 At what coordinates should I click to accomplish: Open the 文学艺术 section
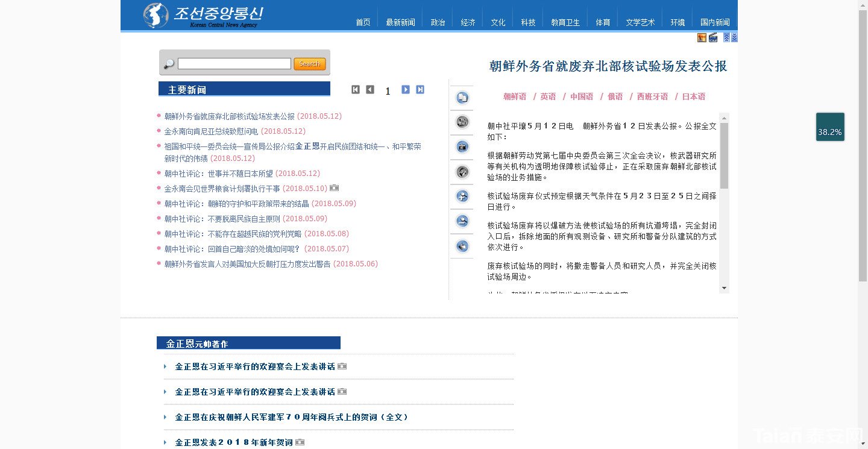click(640, 22)
